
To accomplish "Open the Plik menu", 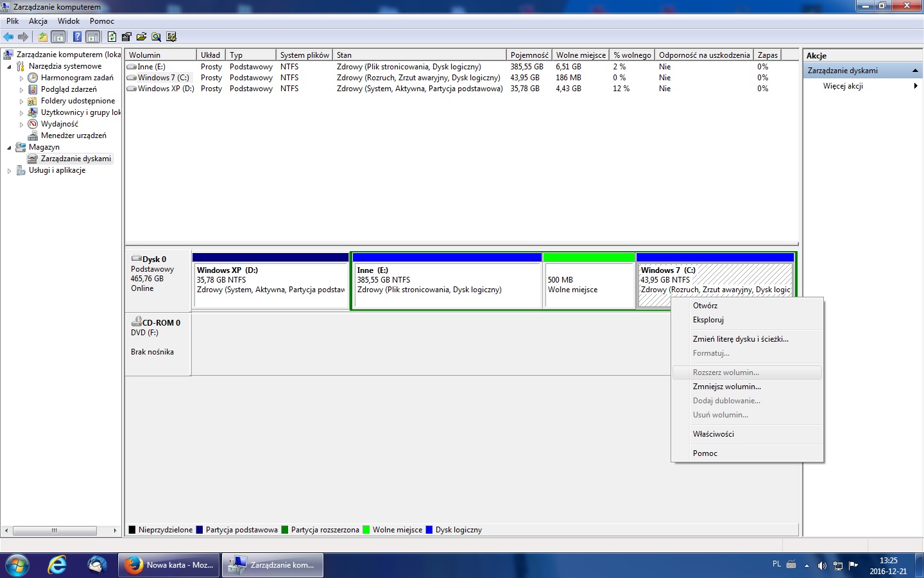I will tap(13, 21).
